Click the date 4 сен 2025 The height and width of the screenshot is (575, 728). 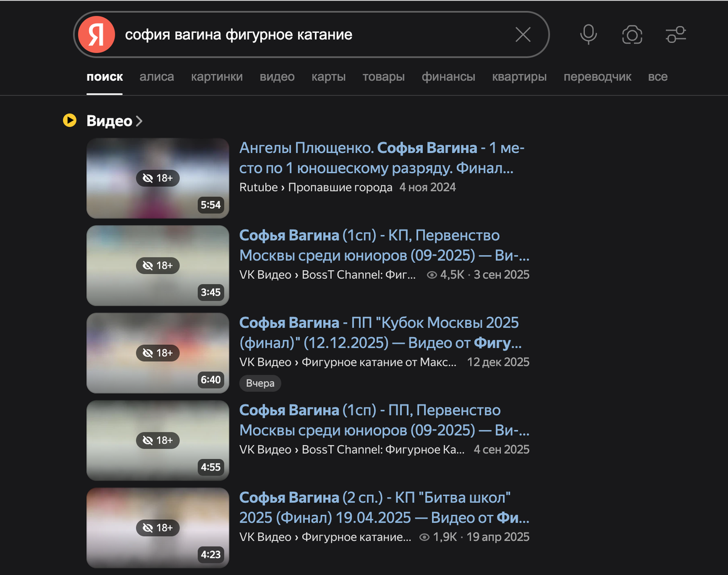pos(502,449)
